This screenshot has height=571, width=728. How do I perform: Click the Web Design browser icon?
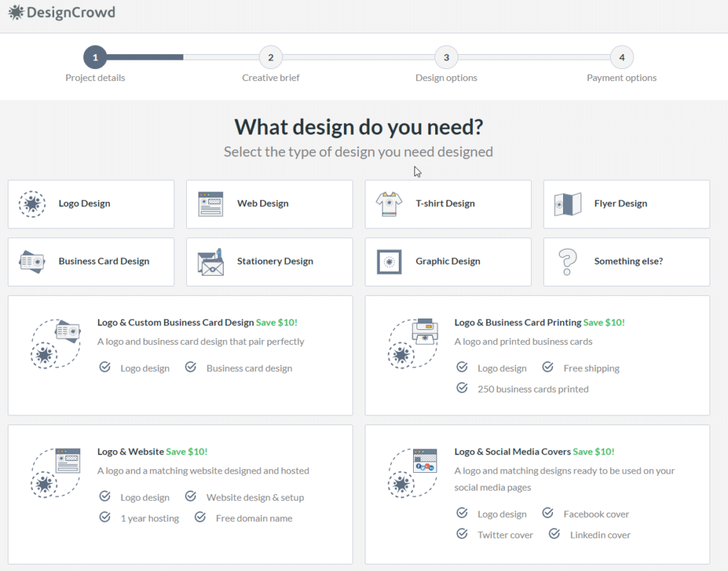coord(210,204)
